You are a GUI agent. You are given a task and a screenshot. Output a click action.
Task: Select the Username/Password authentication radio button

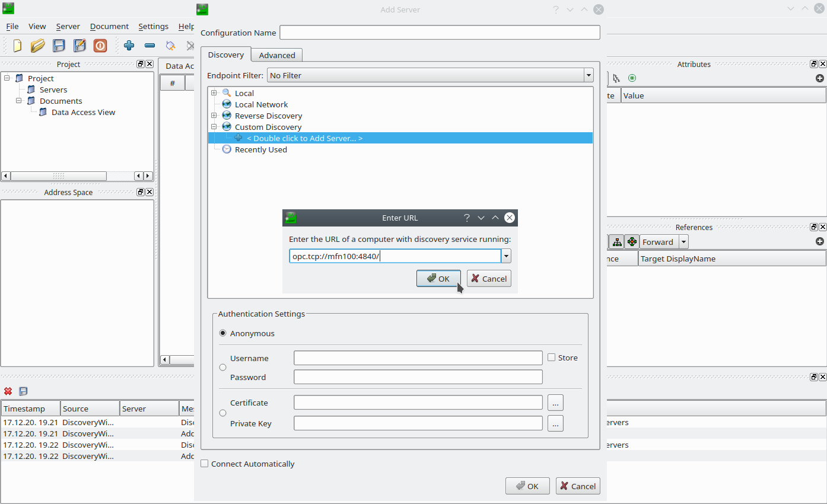click(x=223, y=368)
